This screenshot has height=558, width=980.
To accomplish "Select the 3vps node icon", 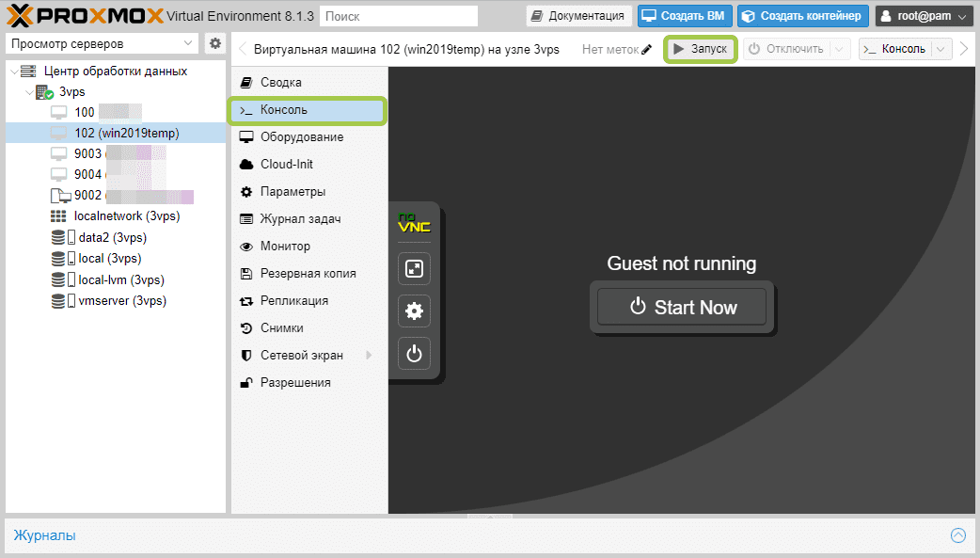I will point(44,92).
